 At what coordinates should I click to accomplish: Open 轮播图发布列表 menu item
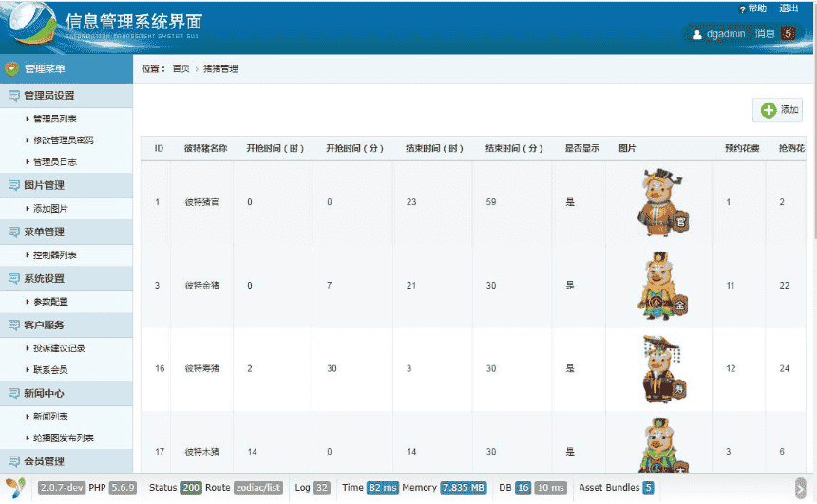click(x=63, y=439)
